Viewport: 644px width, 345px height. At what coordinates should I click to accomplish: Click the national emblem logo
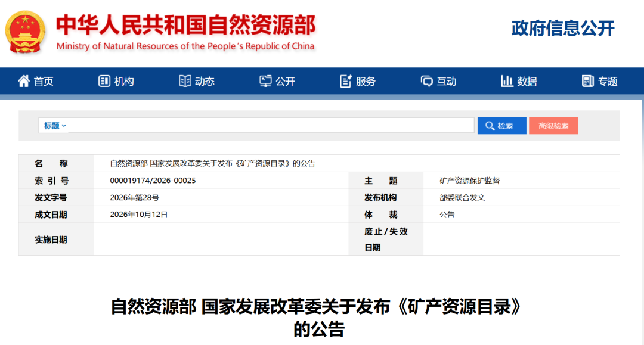point(25,32)
